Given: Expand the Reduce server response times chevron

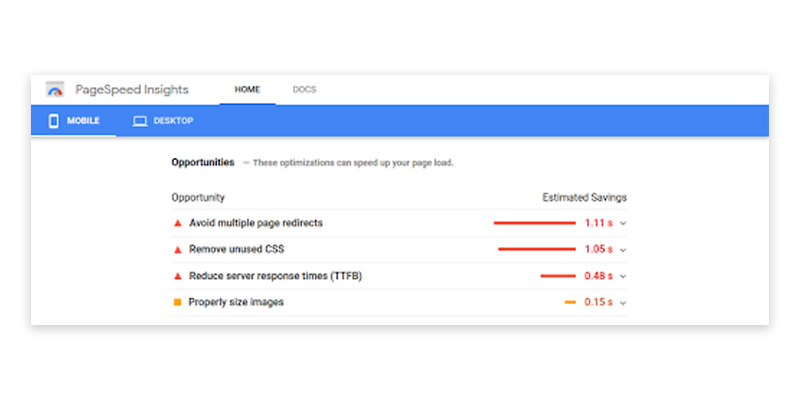Looking at the screenshot, I should pyautogui.click(x=623, y=276).
